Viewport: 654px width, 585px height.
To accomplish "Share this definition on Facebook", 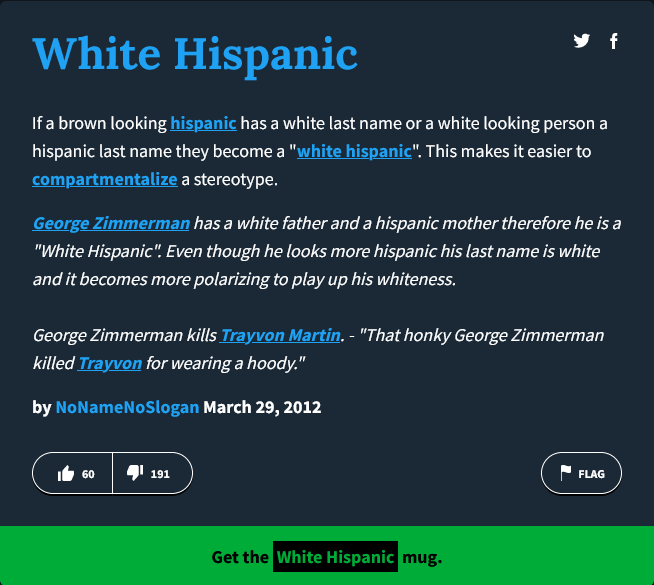I will (614, 41).
